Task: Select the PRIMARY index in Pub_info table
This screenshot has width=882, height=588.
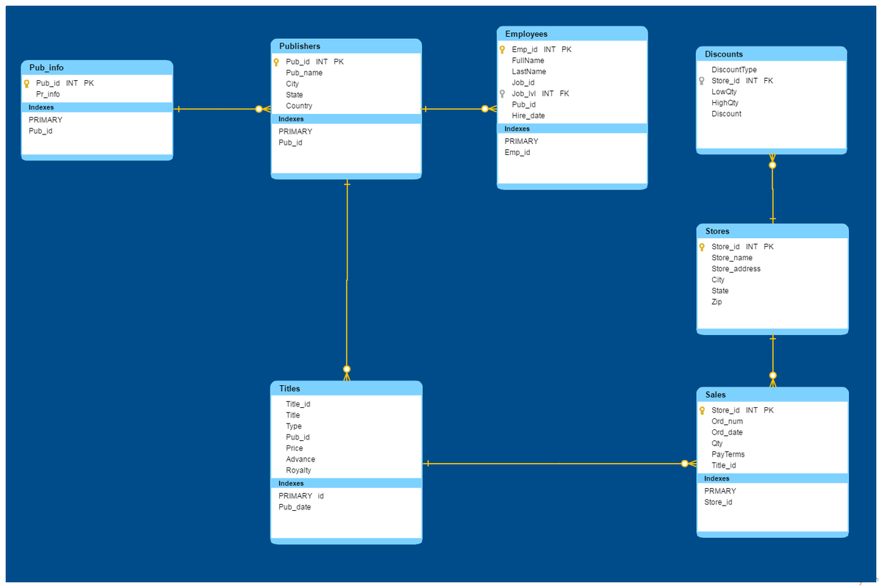Action: 46,120
